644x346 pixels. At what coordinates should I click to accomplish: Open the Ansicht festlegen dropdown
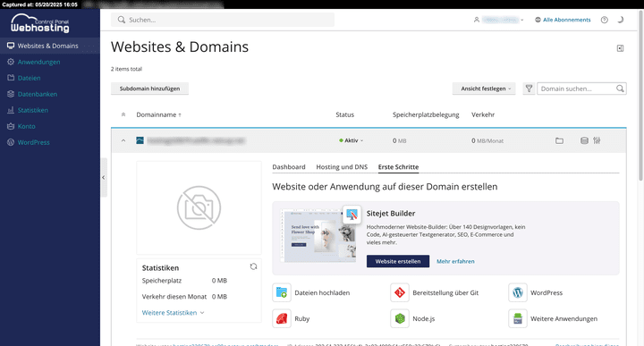pos(484,89)
